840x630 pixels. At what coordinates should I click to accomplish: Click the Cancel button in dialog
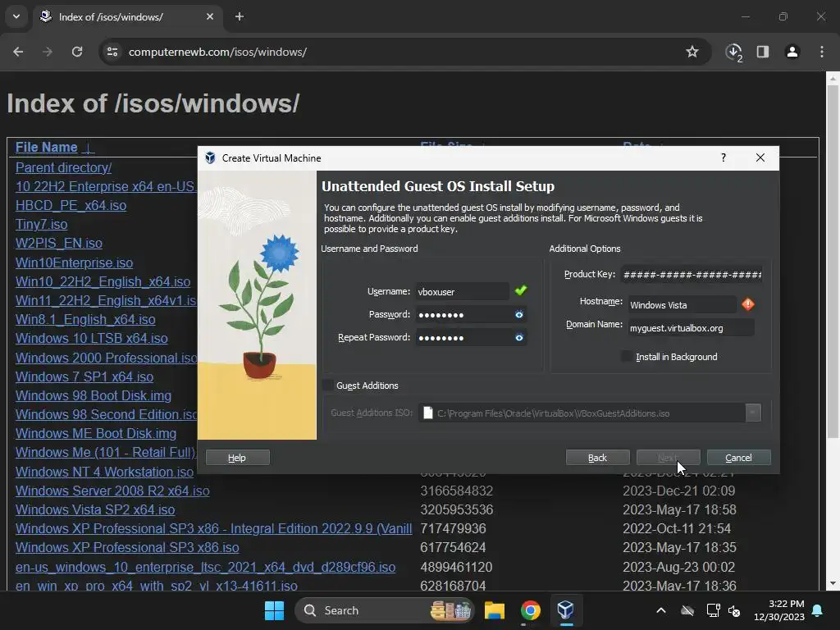[739, 458]
